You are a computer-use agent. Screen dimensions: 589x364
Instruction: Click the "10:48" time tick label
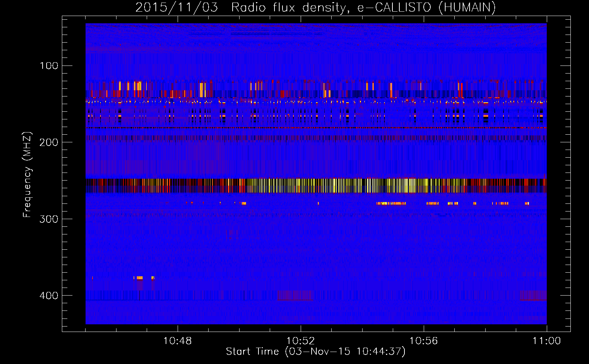[177, 341]
